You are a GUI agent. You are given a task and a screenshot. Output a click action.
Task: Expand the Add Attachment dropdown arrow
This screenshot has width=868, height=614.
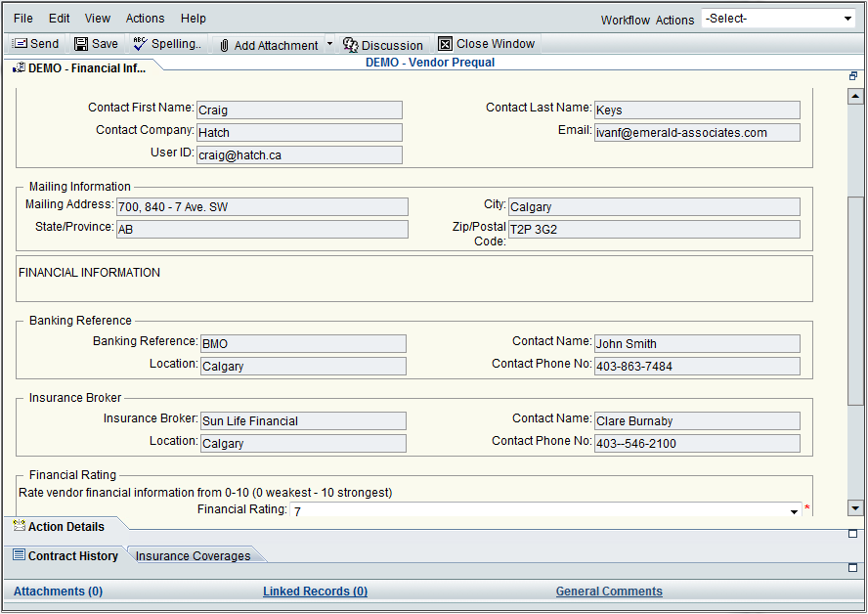329,44
